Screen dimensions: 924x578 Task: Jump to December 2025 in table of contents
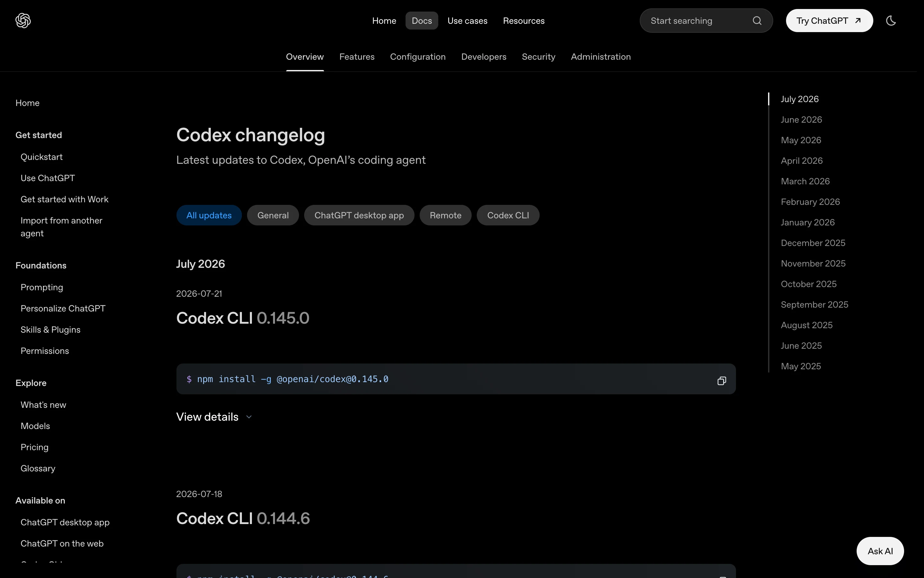[x=813, y=243]
